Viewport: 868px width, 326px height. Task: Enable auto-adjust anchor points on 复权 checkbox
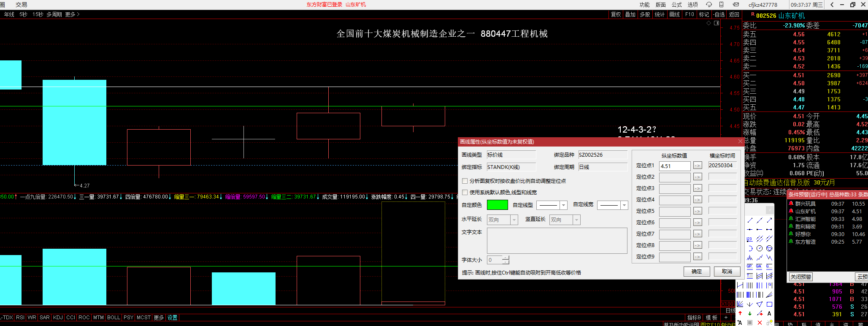tap(465, 181)
